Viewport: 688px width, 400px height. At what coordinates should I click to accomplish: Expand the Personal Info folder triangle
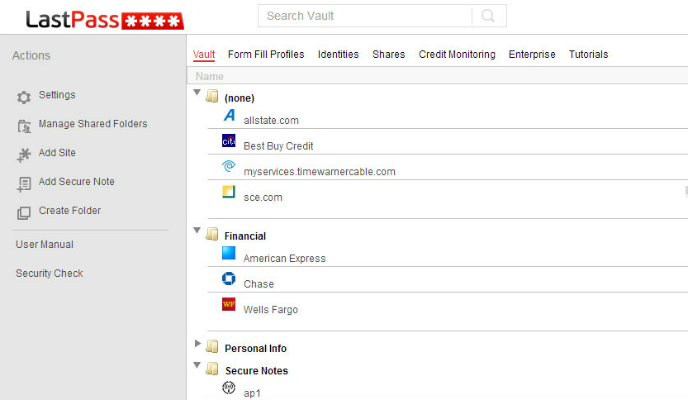point(198,343)
